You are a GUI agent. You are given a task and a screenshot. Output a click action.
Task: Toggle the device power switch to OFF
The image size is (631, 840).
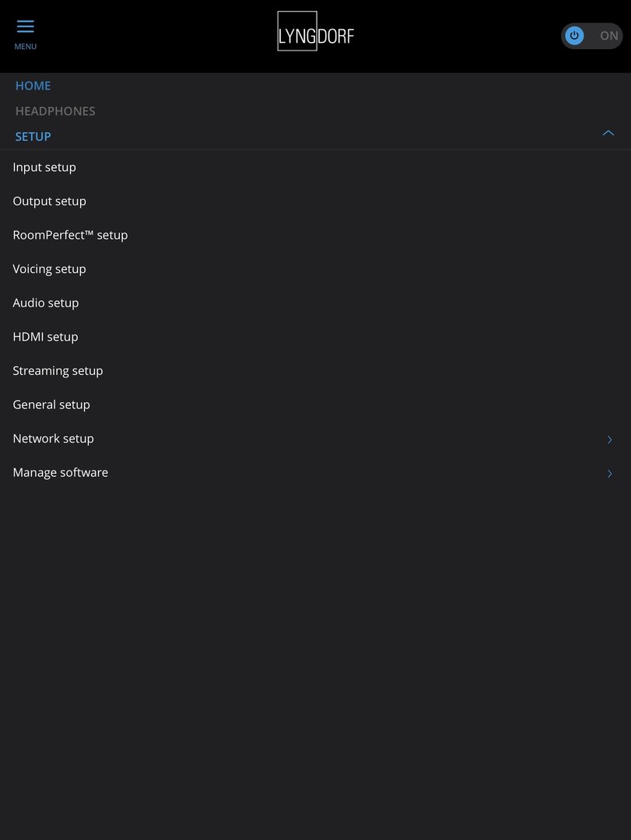[x=591, y=36]
